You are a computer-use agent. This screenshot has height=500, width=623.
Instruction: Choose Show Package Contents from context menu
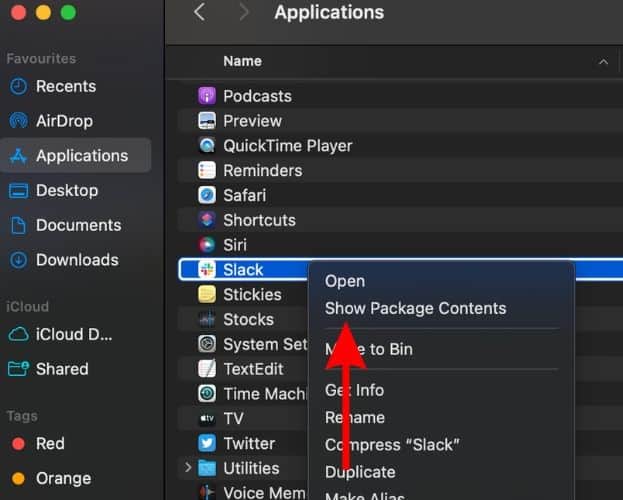415,309
